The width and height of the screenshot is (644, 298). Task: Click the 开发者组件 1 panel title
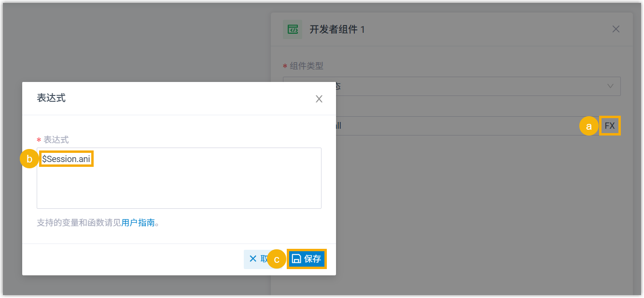(x=337, y=29)
